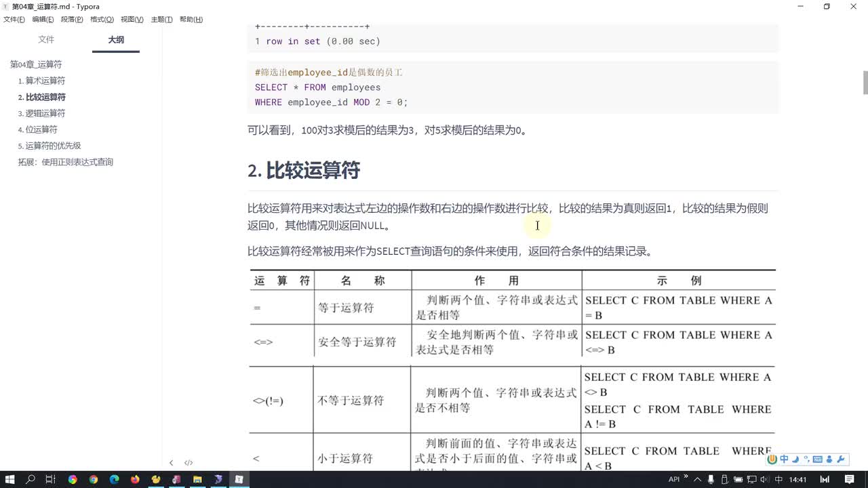Click the battery tray icon

pos(738,479)
